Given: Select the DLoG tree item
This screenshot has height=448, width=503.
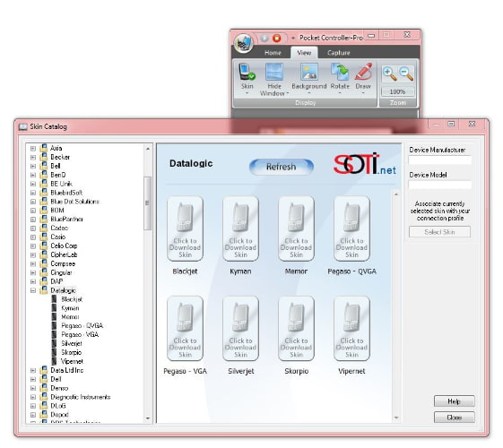Looking at the screenshot, I should [x=58, y=406].
